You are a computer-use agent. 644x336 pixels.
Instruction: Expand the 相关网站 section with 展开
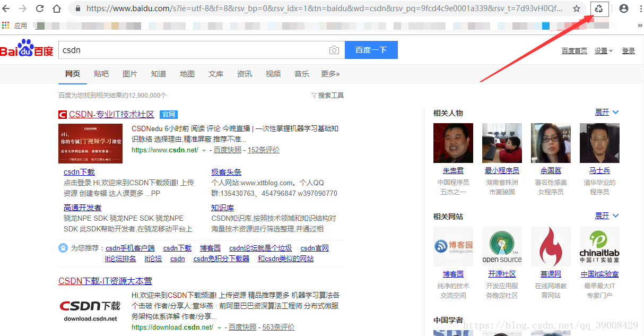[x=607, y=216]
